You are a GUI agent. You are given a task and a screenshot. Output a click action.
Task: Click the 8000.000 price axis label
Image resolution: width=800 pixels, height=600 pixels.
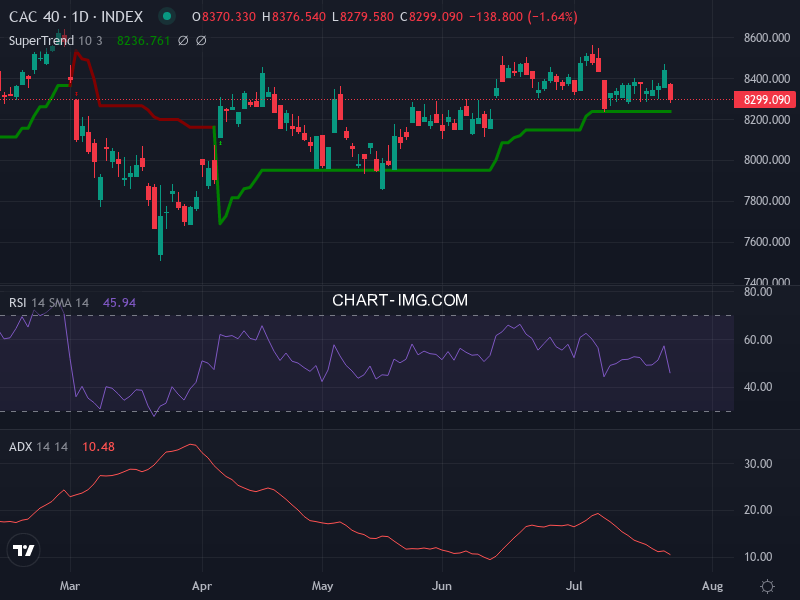pos(766,160)
